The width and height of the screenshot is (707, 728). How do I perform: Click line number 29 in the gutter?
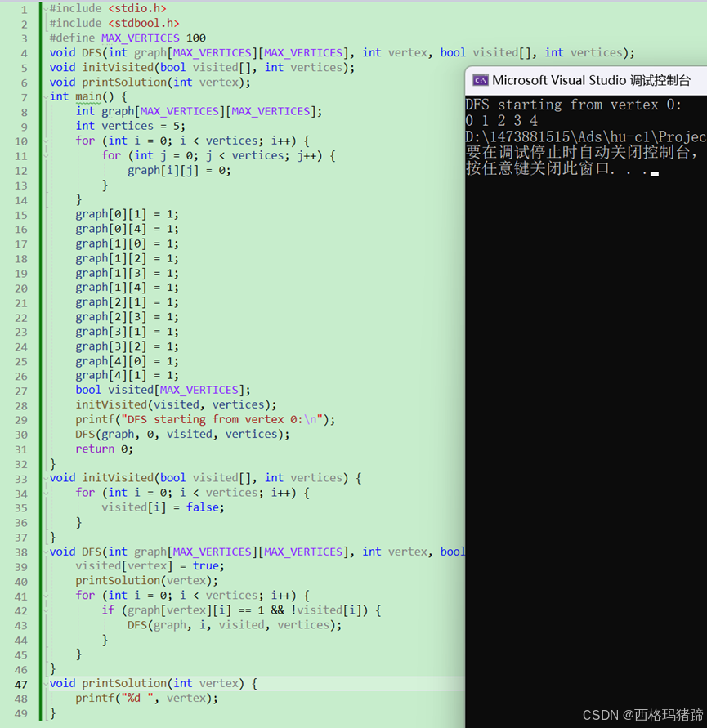(21, 420)
